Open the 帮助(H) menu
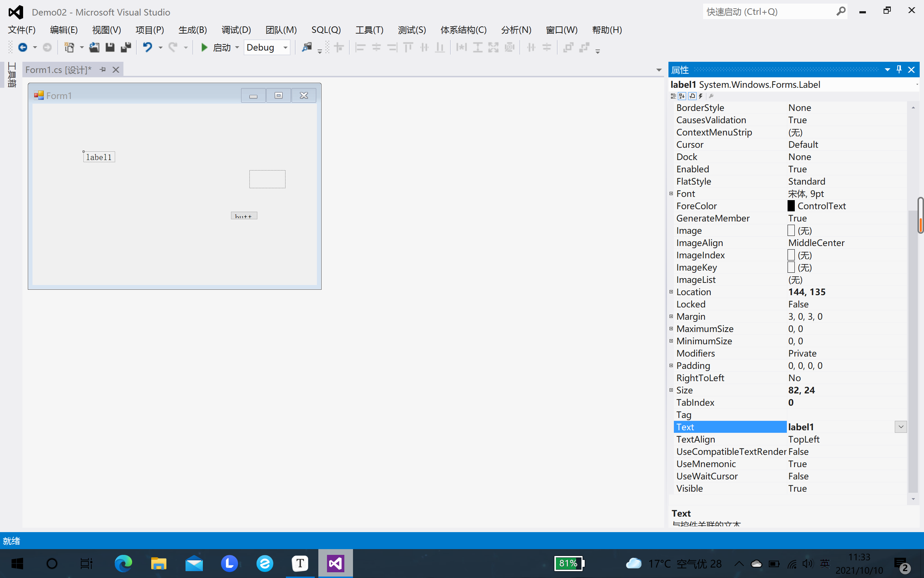 tap(607, 30)
